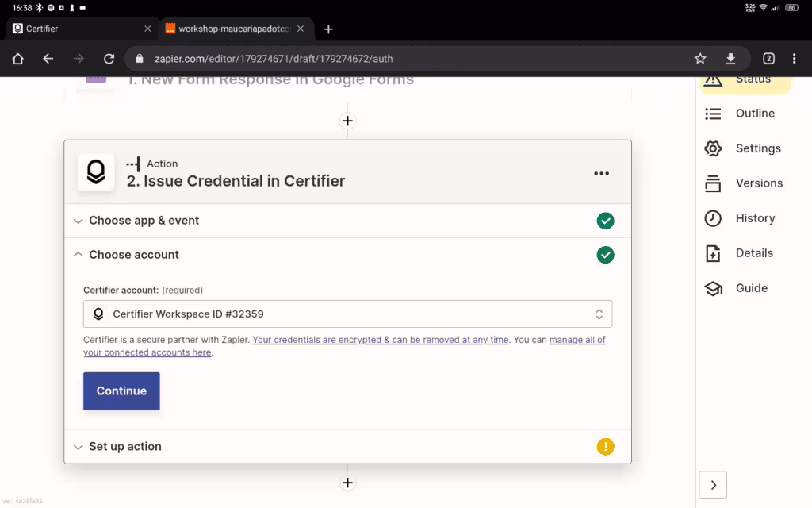Click the yellow warning icon on Set up action

[605, 446]
